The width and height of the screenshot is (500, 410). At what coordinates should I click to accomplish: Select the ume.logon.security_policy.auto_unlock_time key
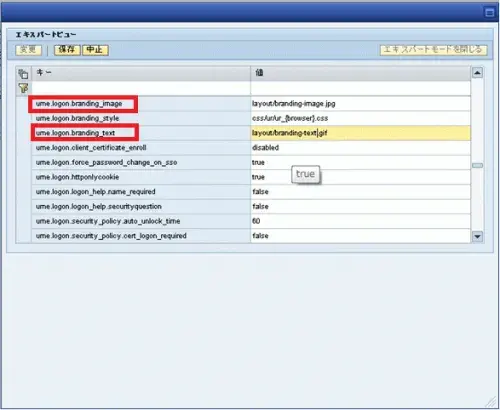(108, 221)
